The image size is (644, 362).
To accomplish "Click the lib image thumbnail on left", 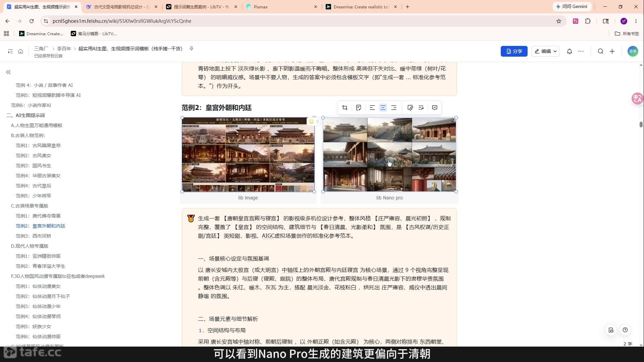I will 248,155.
